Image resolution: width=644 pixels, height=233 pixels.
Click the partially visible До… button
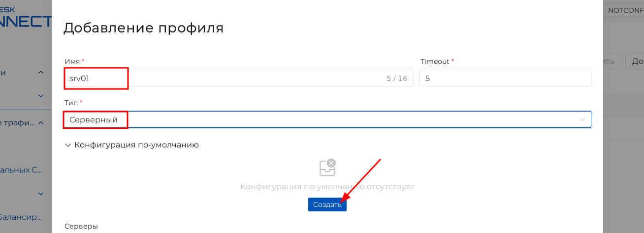(635, 61)
